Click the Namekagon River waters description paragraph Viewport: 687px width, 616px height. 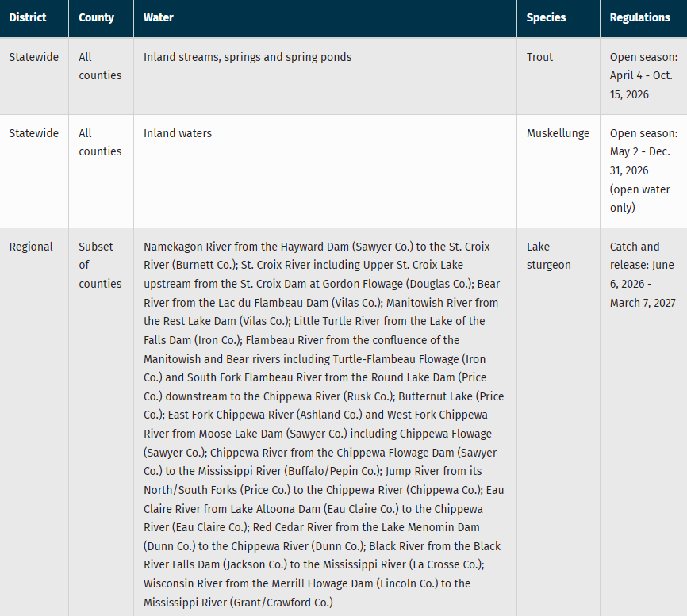point(324,424)
